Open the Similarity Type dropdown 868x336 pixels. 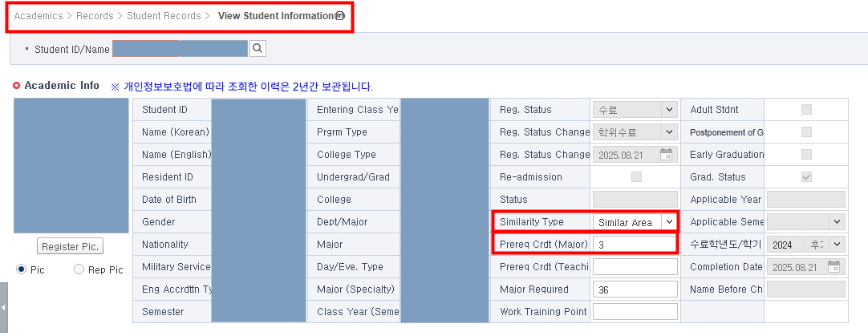coord(668,222)
